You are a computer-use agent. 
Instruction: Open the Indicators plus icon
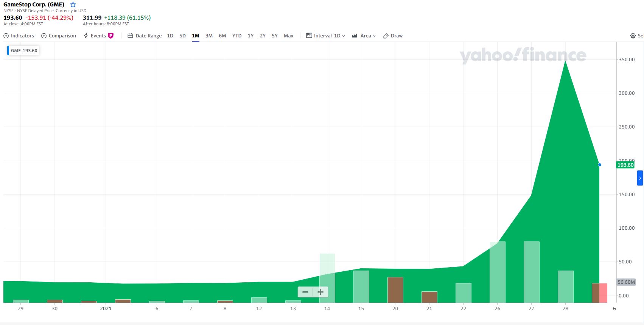[x=6, y=36]
